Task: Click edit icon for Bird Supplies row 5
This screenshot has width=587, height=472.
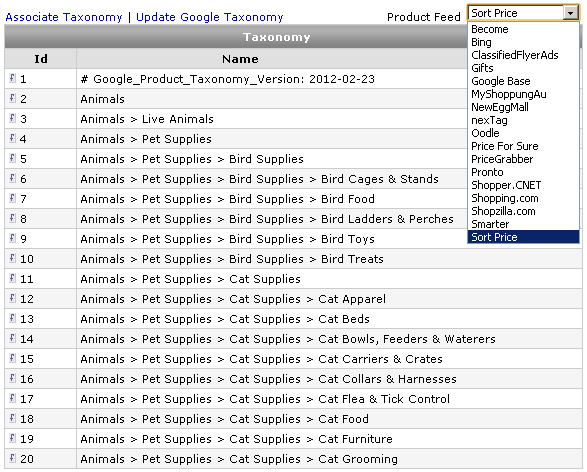Action: point(12,158)
